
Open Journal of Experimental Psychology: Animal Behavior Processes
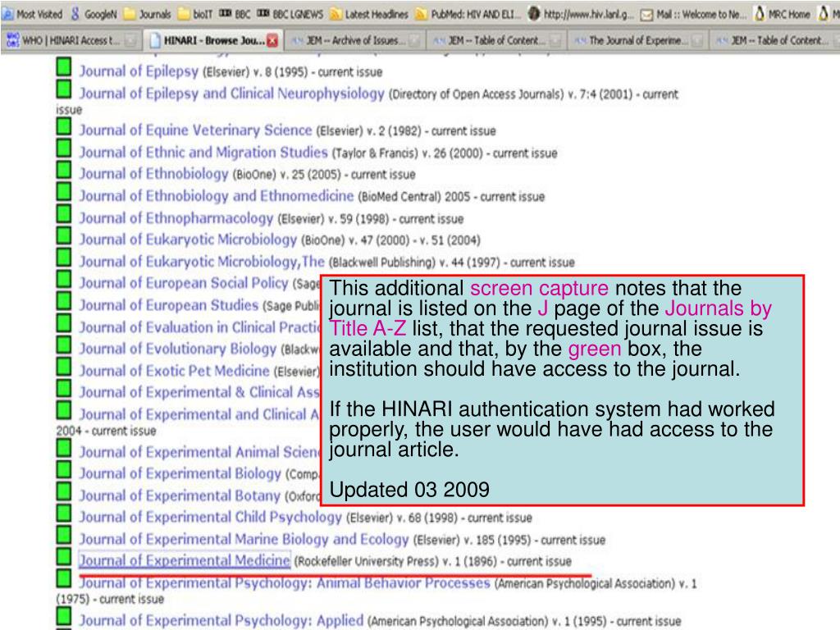(285, 583)
